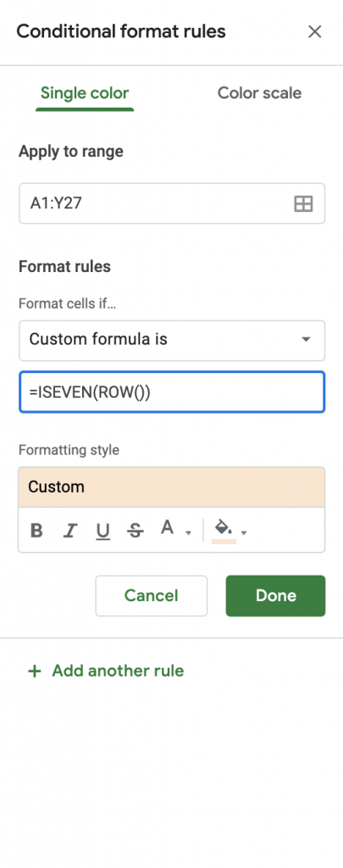Select the Single color tab
Screen dimensions: 343x868
pyautogui.click(x=85, y=92)
